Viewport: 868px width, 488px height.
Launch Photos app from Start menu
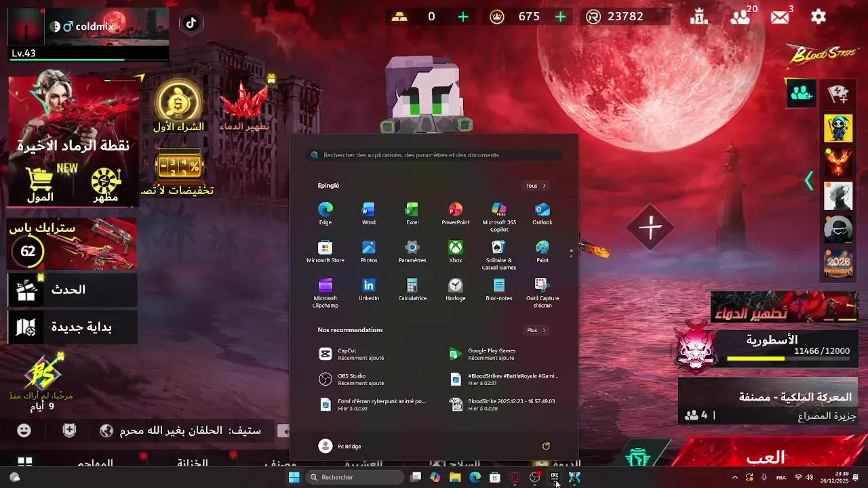(369, 251)
